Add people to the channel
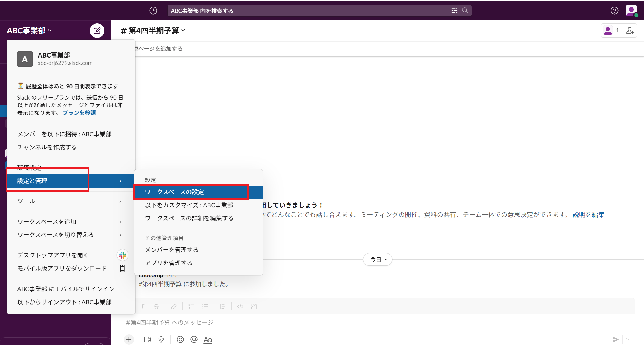 [x=630, y=30]
